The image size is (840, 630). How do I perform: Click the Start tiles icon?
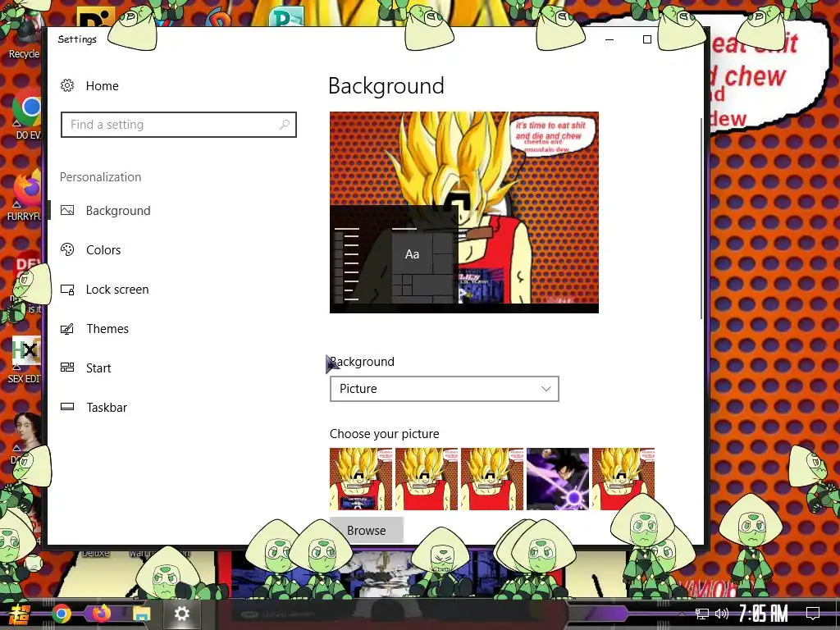pos(67,367)
